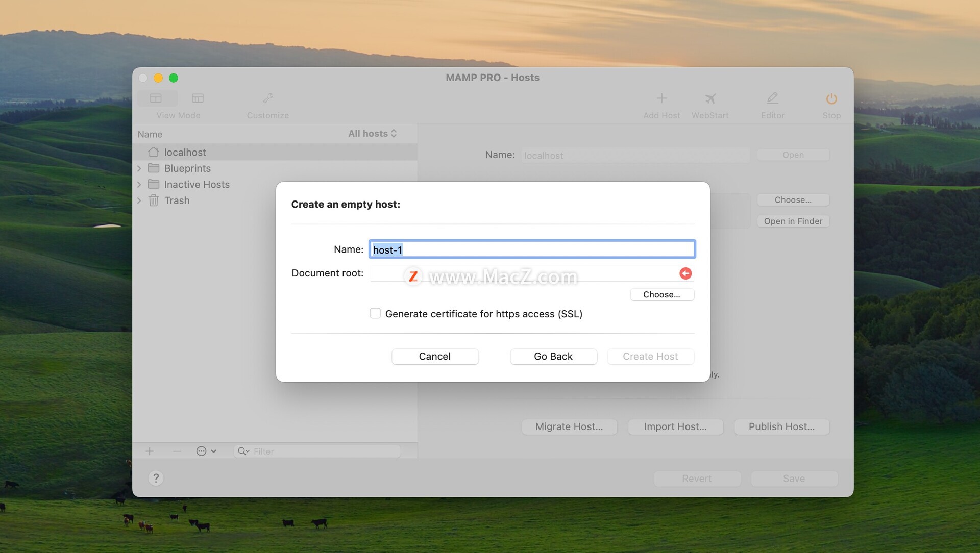Image resolution: width=980 pixels, height=553 pixels.
Task: Select localhost in the hosts list
Action: (x=275, y=152)
